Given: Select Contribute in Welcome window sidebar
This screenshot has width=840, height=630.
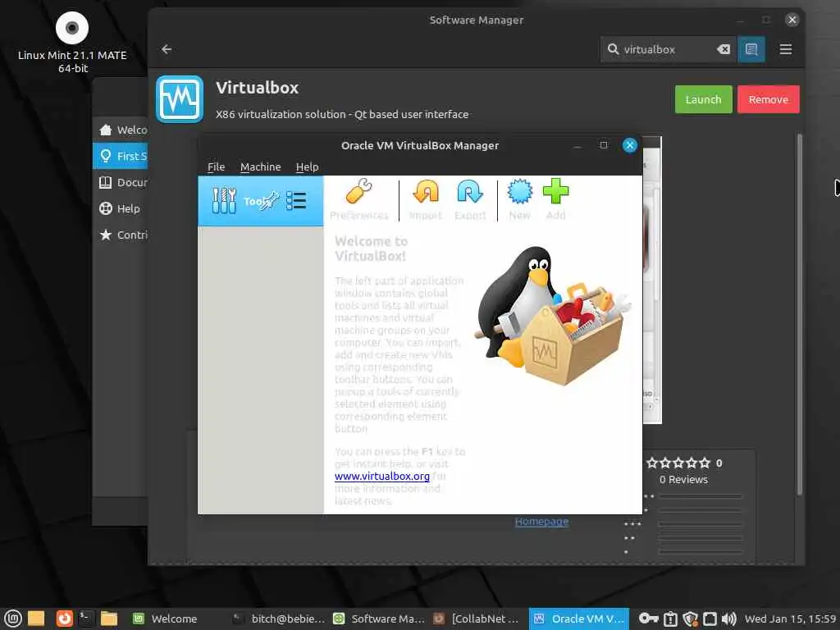Looking at the screenshot, I should (121, 235).
